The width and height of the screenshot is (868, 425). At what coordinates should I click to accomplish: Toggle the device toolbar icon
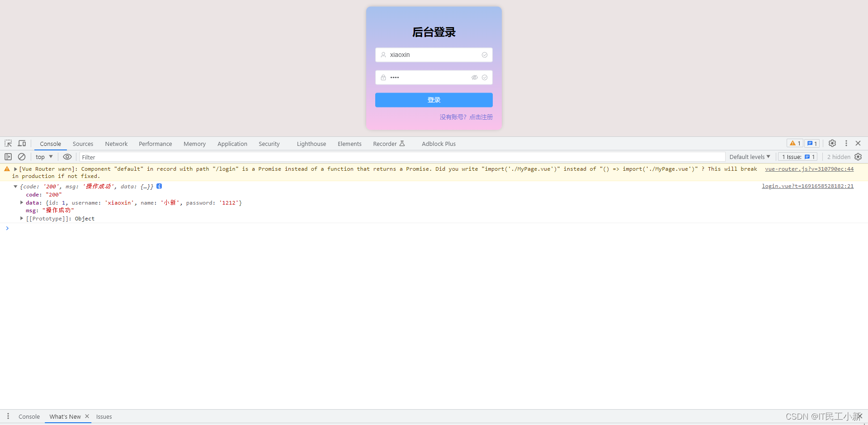click(x=22, y=143)
